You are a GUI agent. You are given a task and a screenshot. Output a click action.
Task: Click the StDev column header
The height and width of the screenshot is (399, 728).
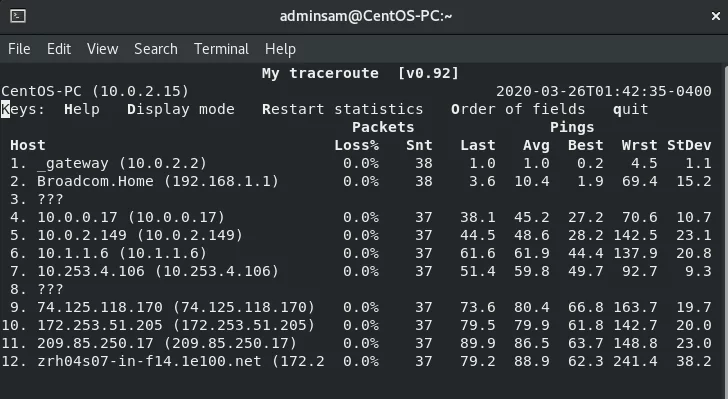click(689, 145)
